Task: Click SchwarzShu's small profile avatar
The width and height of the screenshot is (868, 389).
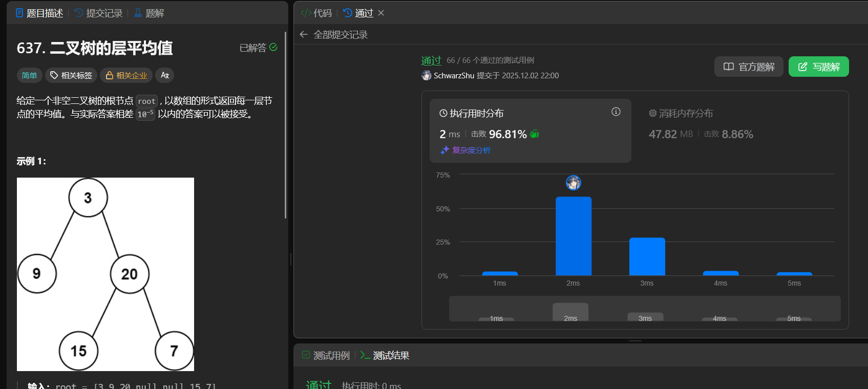Action: [426, 76]
